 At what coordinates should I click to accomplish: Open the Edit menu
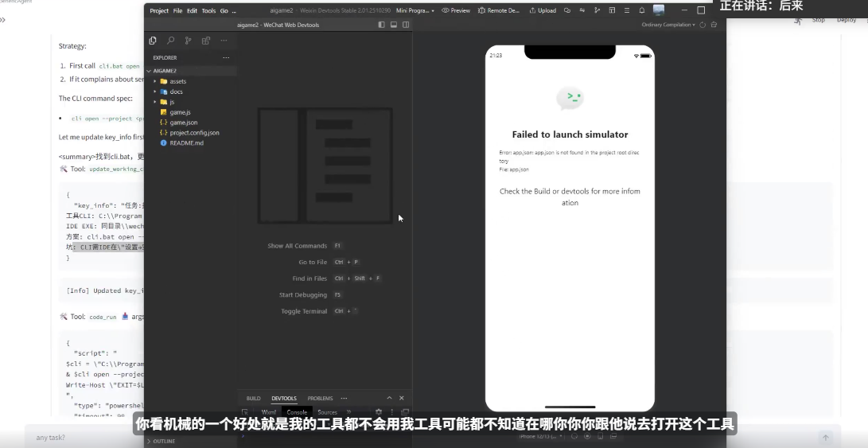click(x=192, y=10)
